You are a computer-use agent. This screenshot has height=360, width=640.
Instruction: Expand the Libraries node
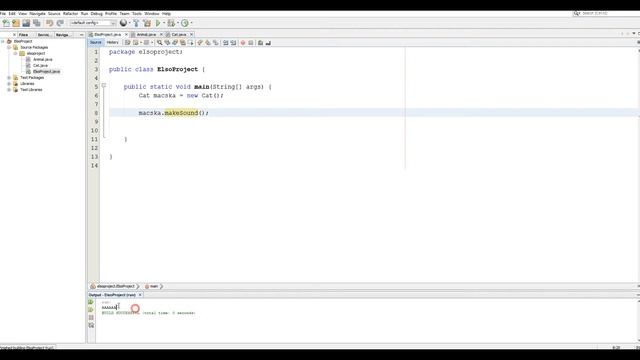(9, 84)
